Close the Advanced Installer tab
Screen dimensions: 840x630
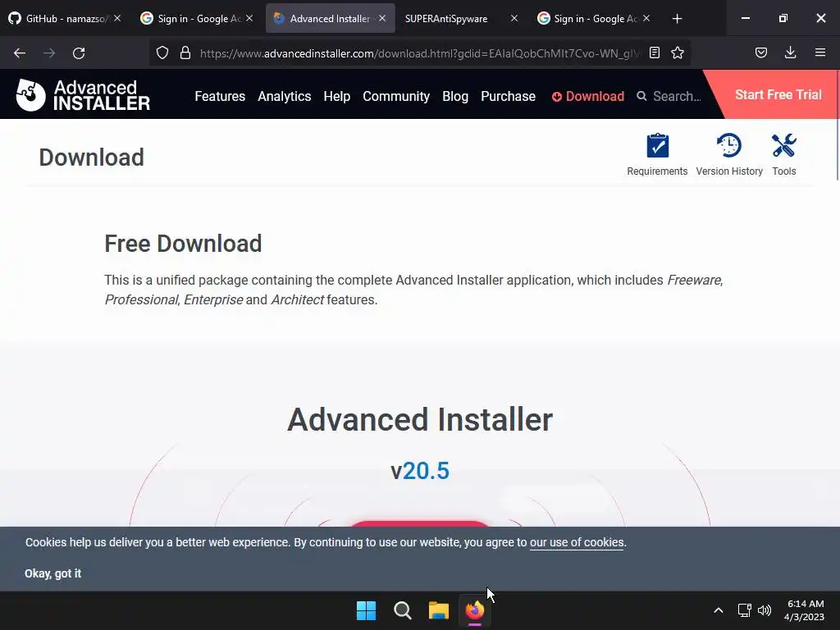click(x=382, y=18)
